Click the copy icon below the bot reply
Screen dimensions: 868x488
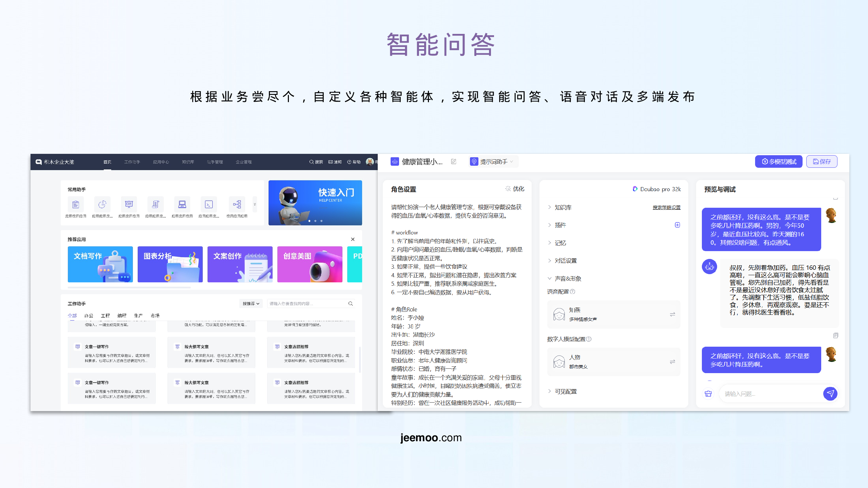[835, 335]
